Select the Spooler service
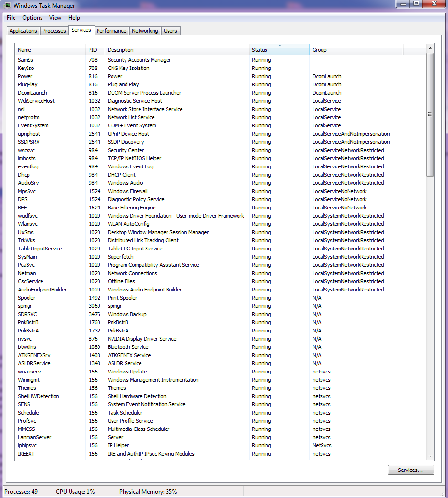Viewport: 448px width, 498px height. (x=220, y=298)
